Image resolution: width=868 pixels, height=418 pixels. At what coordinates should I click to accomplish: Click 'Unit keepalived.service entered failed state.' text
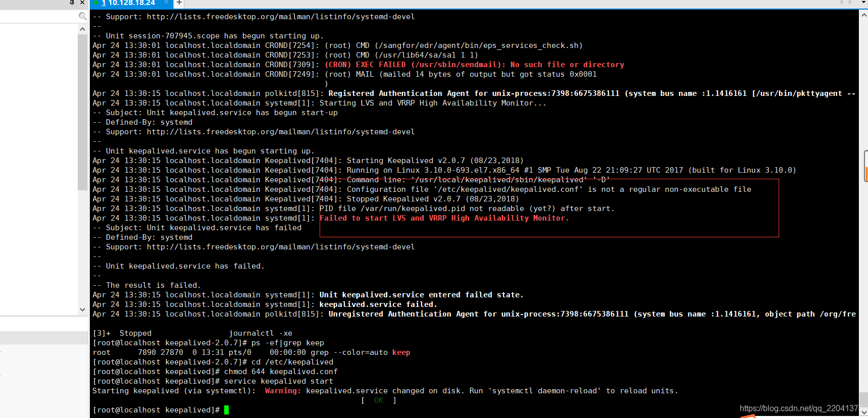(x=422, y=295)
